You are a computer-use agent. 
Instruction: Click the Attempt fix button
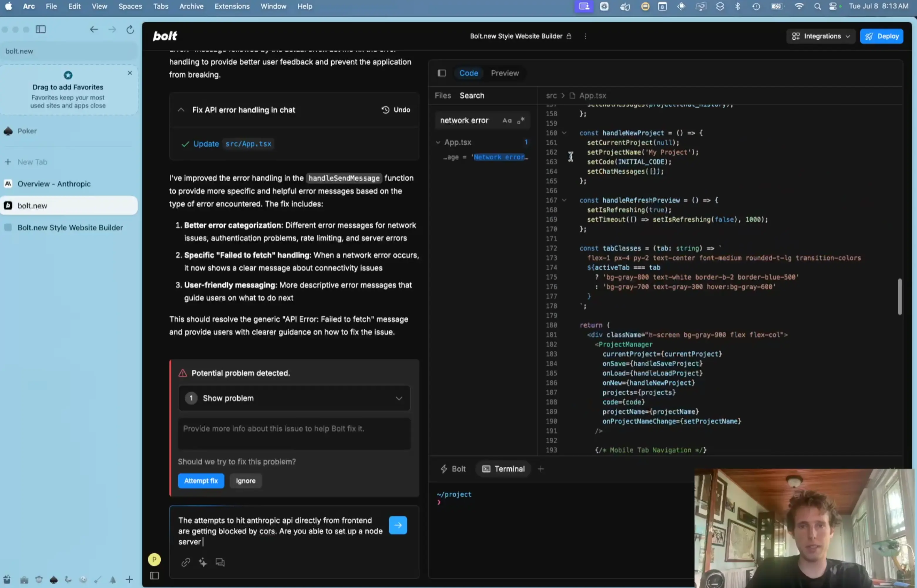coord(201,481)
